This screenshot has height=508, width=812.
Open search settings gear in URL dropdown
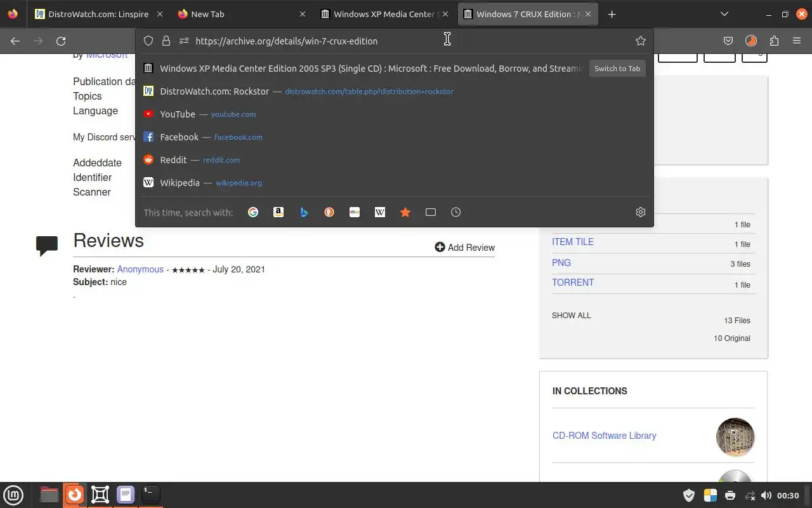click(x=641, y=212)
